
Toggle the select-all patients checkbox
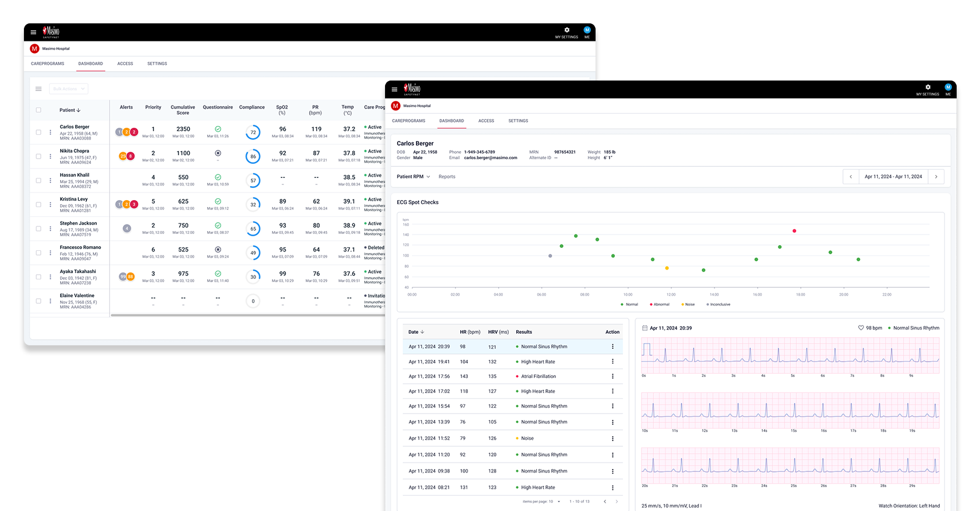click(x=38, y=110)
